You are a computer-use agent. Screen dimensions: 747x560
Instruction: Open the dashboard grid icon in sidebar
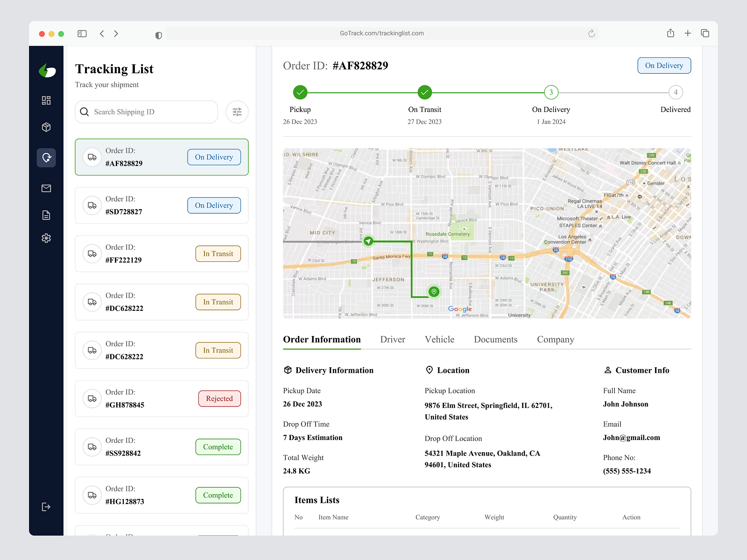pos(46,100)
